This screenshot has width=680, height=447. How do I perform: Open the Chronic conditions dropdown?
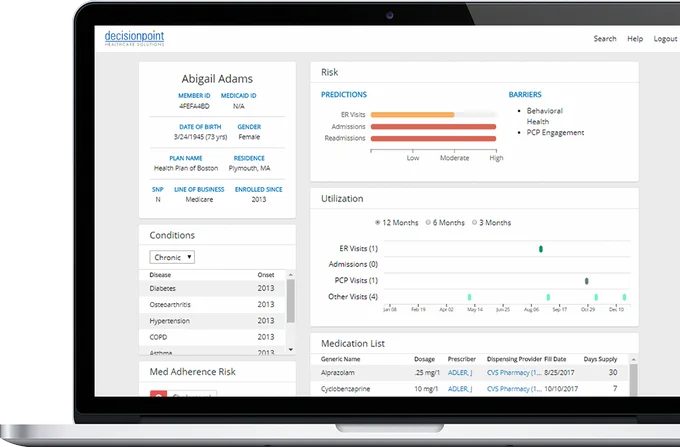pyautogui.click(x=172, y=257)
